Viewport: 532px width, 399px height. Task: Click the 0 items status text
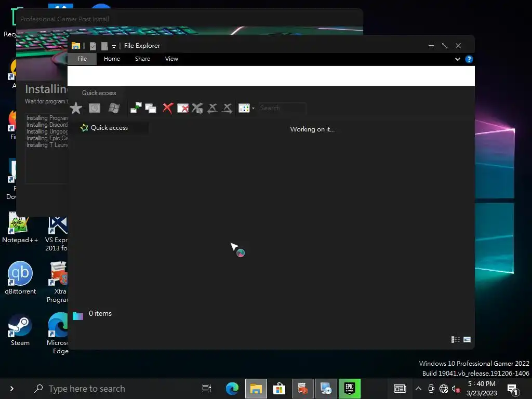[100, 313]
